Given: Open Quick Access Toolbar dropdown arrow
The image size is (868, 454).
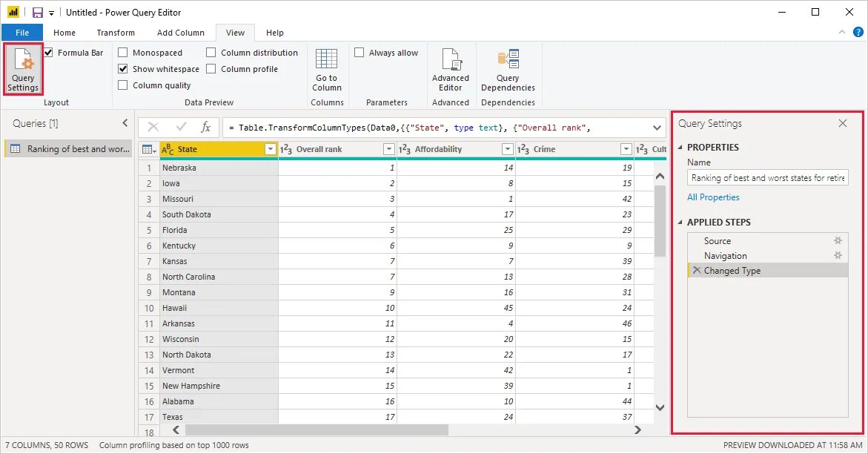Looking at the screenshot, I should pyautogui.click(x=51, y=13).
